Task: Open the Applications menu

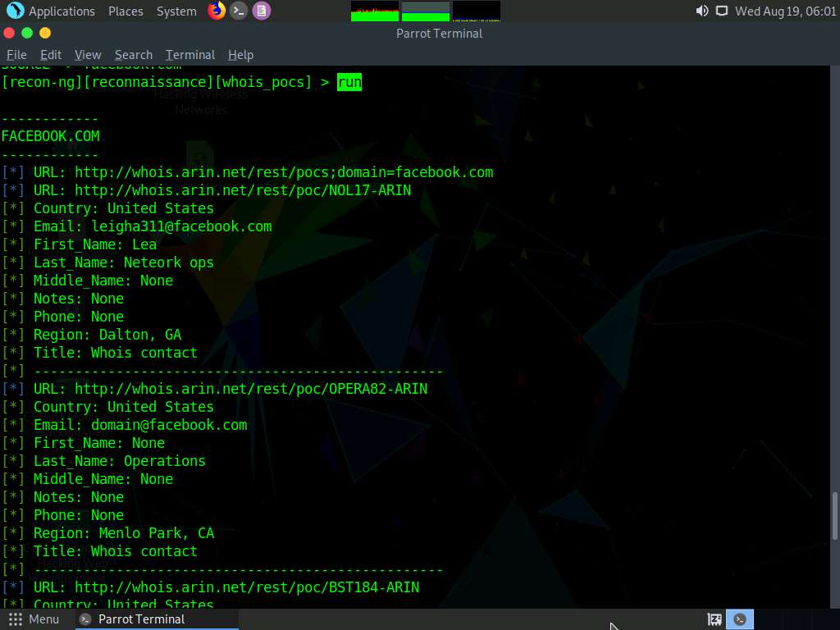Action: pyautogui.click(x=62, y=11)
